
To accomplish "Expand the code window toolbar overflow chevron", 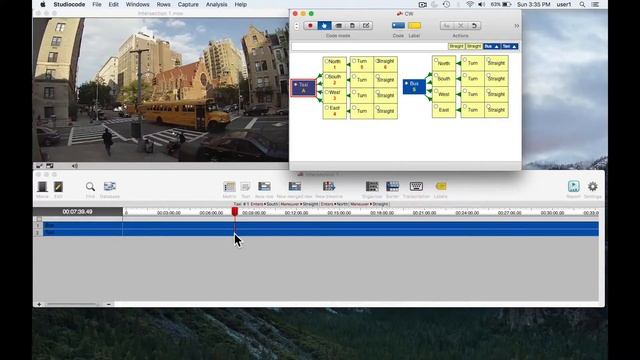I will 517,26.
